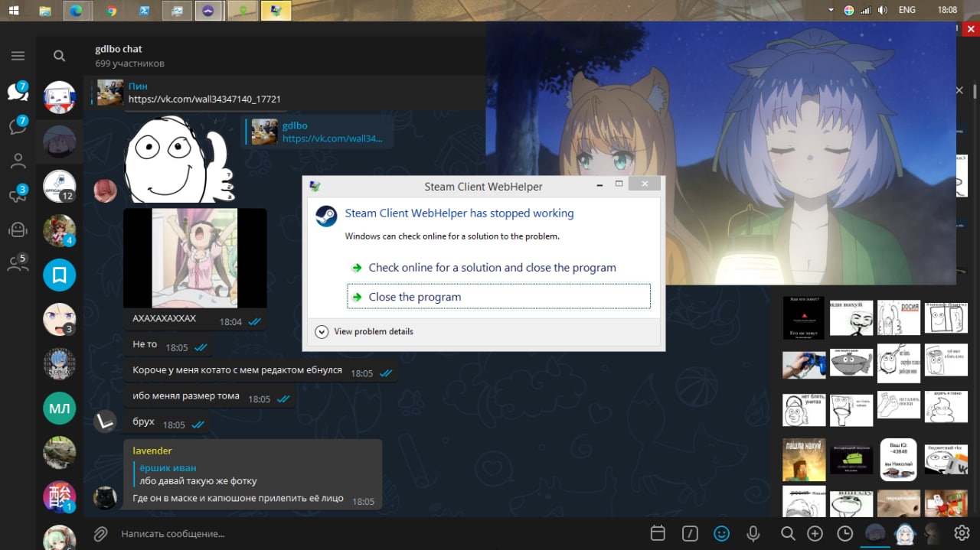
Task: Open the gdlbo reply vk.com link
Action: tap(332, 138)
